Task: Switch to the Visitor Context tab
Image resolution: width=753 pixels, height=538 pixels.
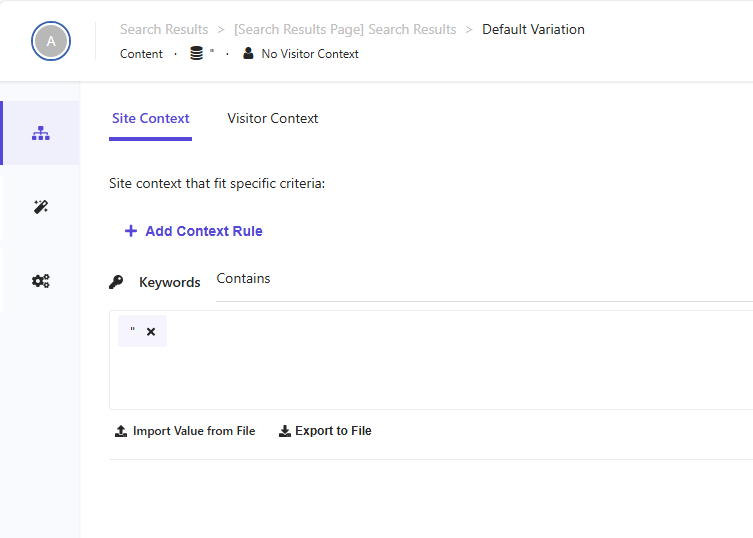Action: click(x=272, y=118)
